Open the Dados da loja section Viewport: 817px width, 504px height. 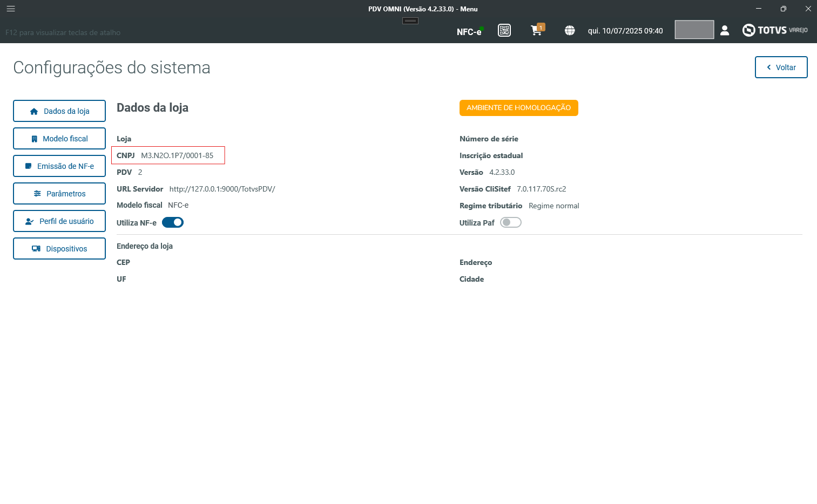click(59, 111)
